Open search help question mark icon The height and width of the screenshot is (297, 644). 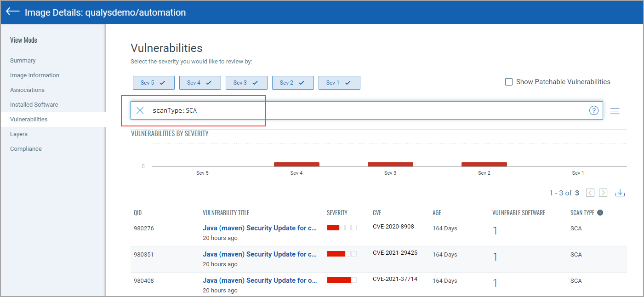(x=594, y=110)
